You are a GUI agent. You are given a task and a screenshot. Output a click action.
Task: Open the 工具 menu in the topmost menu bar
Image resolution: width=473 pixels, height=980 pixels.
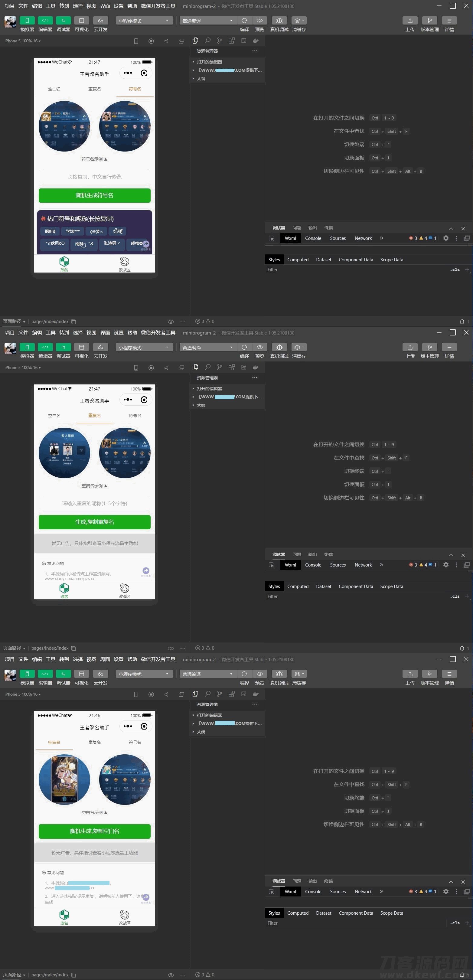(51, 6)
